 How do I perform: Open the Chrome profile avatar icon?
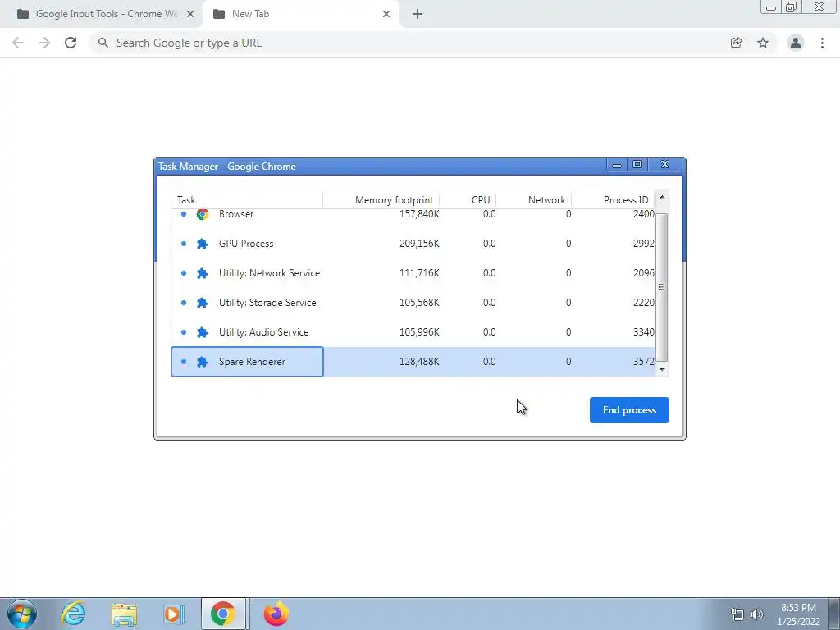click(x=796, y=43)
